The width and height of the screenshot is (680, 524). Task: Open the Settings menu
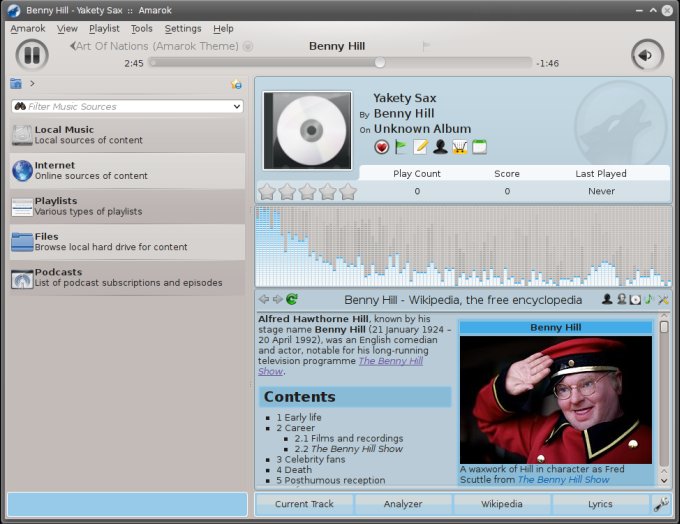pyautogui.click(x=183, y=29)
